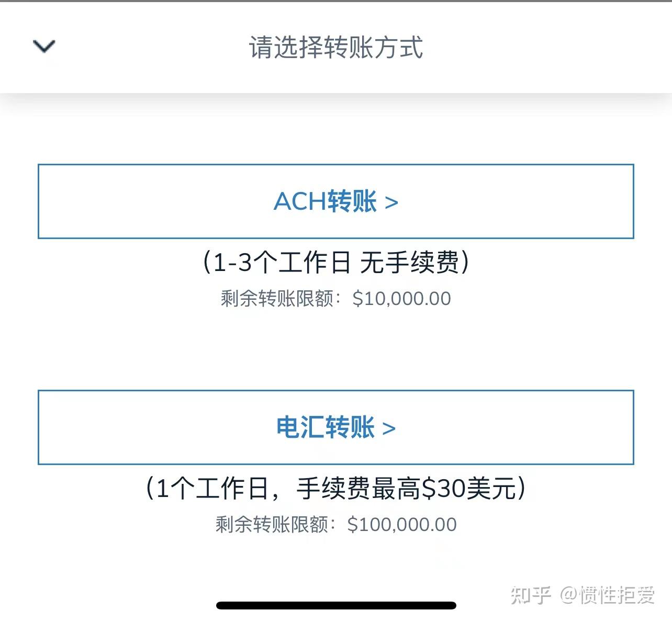
Task: Tap the wire note 1个工作日，手续费最高$30美元
Action: tap(335, 489)
